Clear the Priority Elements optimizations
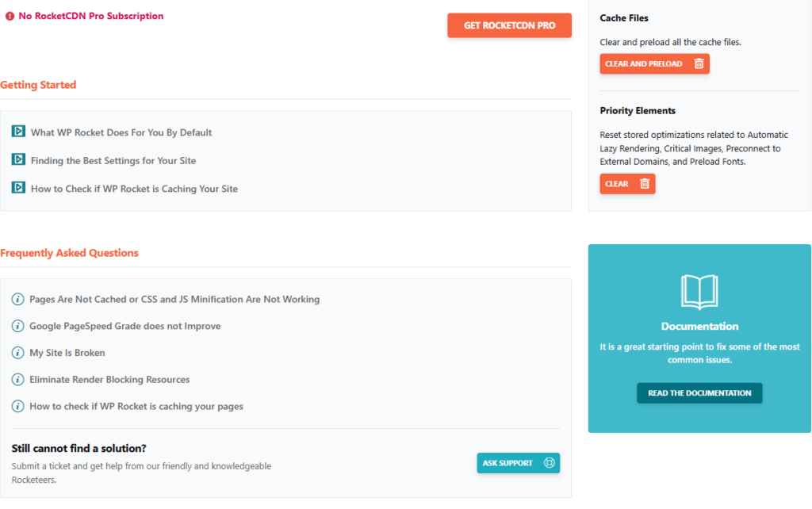812x509 pixels. pyautogui.click(x=627, y=184)
